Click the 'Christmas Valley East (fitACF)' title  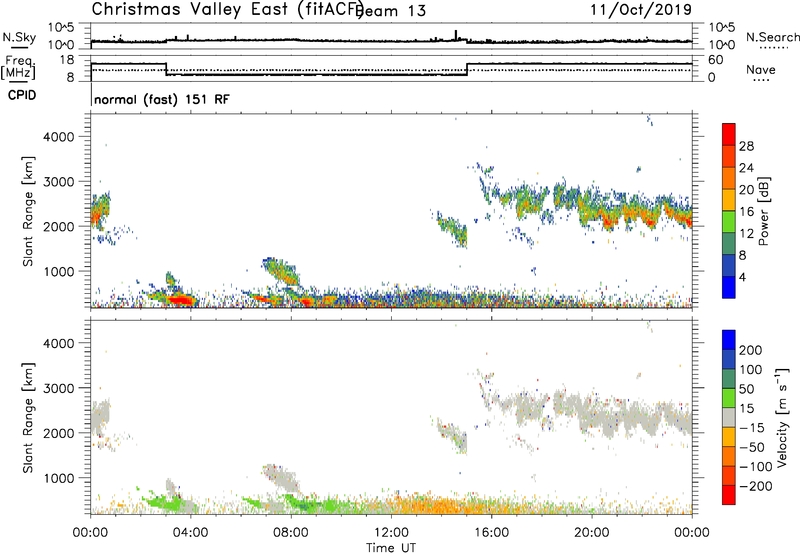(x=228, y=10)
